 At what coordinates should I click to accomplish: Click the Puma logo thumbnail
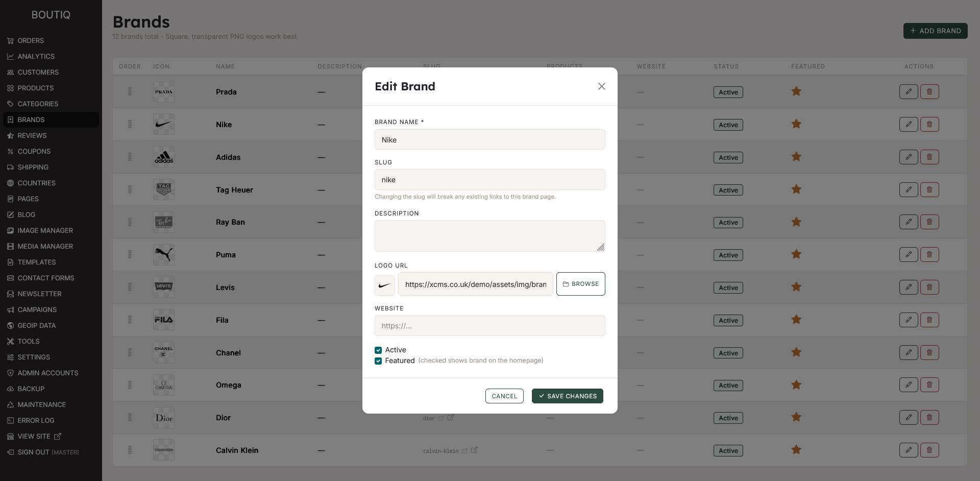coord(164,255)
